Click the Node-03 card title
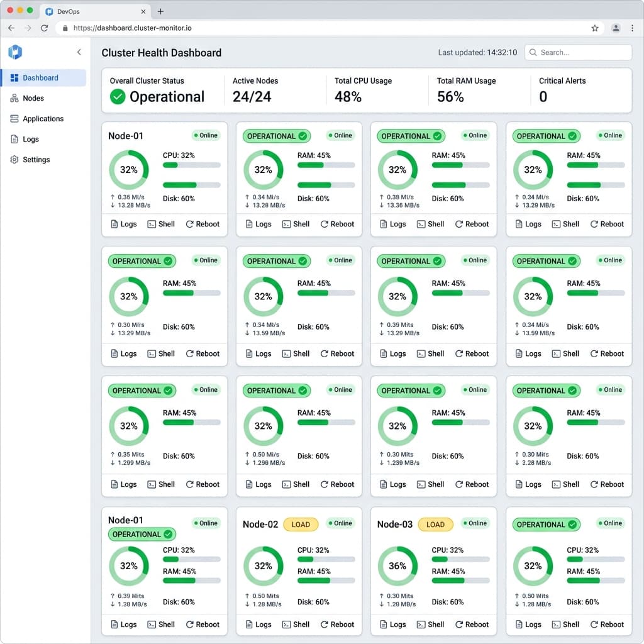 coord(395,525)
